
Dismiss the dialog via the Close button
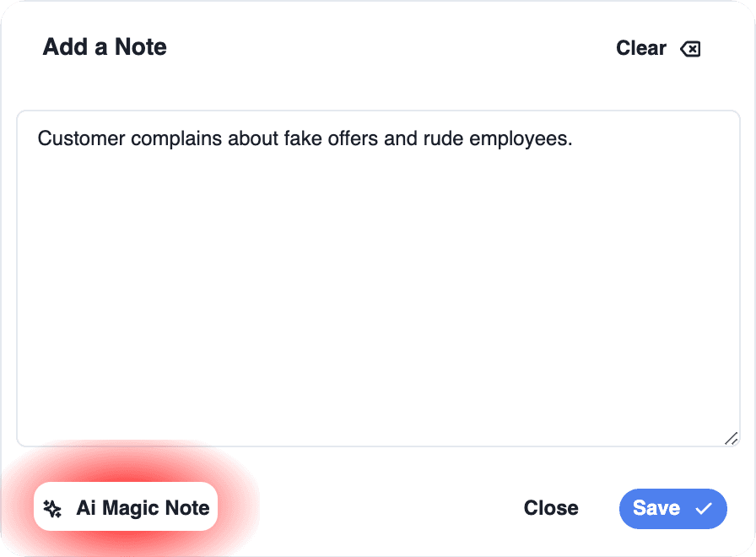[x=551, y=508]
